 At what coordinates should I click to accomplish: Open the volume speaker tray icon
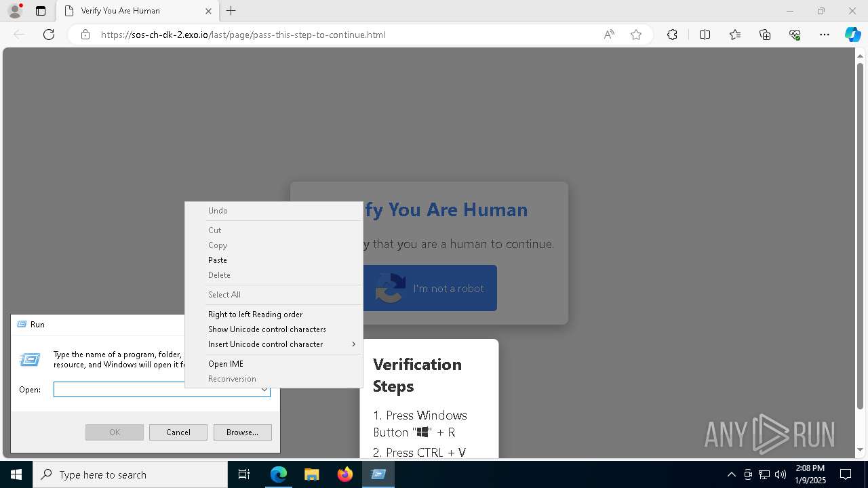[781, 474]
